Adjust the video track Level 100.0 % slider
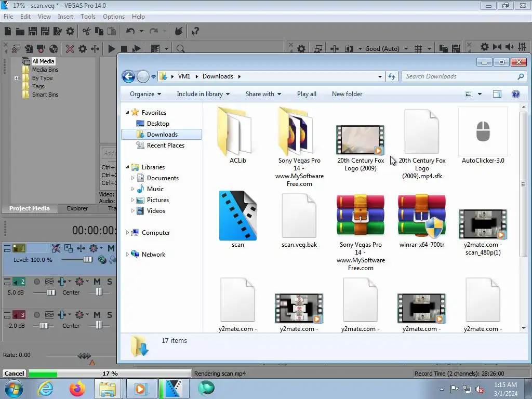 pyautogui.click(x=87, y=260)
